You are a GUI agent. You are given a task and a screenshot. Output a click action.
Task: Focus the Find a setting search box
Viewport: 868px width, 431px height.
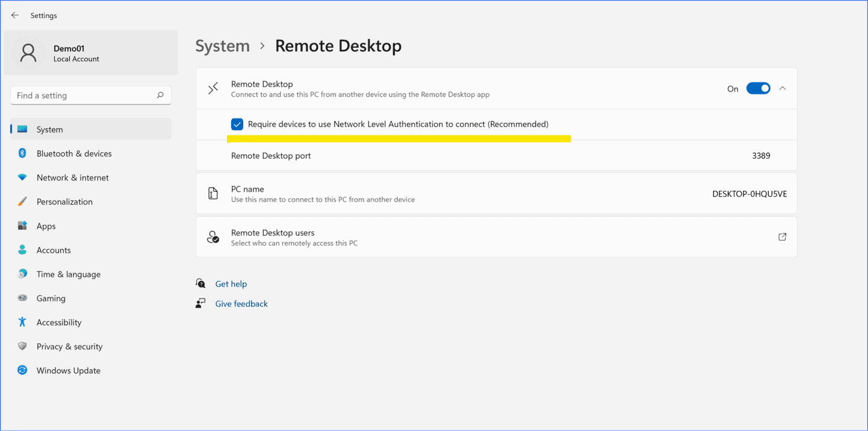click(x=91, y=95)
